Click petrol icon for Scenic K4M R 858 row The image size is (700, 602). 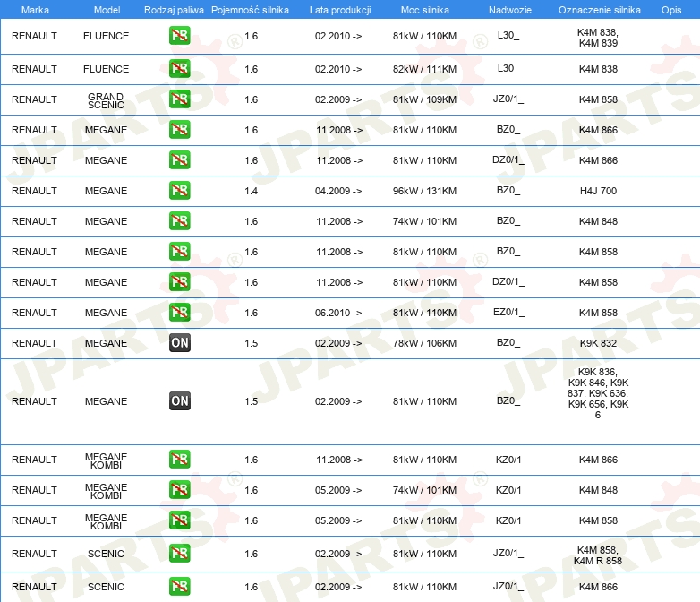coord(179,553)
